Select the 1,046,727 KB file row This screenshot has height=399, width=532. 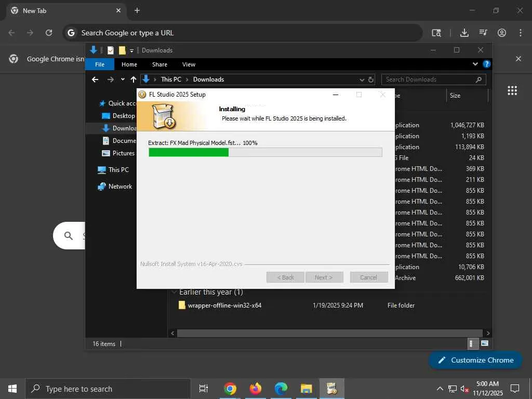(x=441, y=125)
